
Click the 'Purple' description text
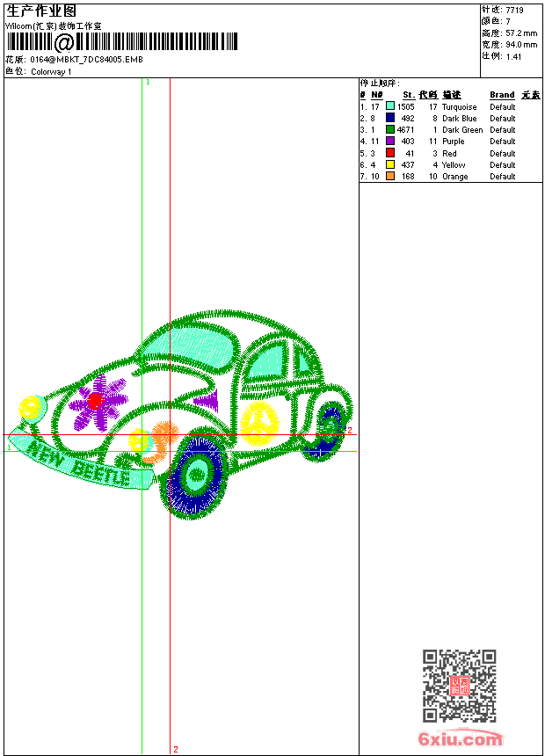tap(454, 142)
